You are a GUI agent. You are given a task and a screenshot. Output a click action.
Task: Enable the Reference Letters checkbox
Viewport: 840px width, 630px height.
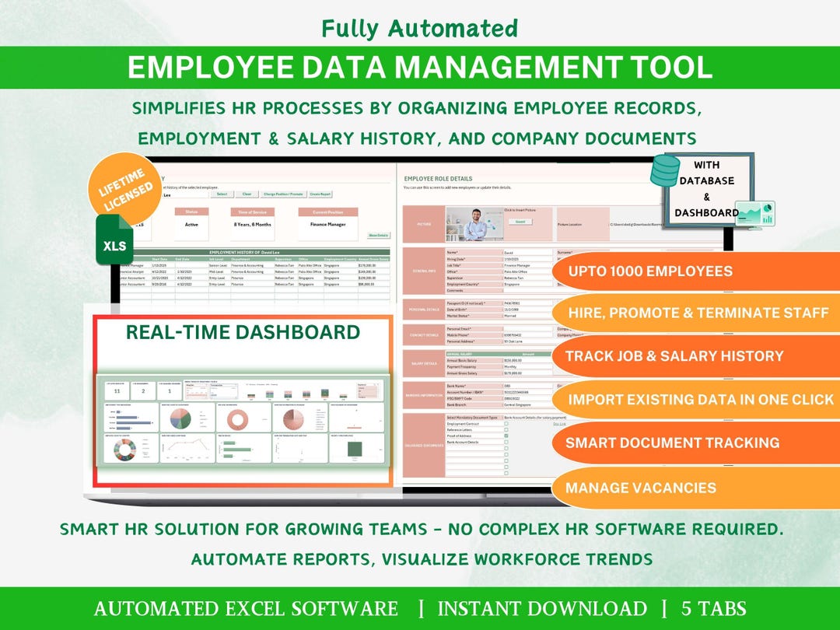click(505, 429)
